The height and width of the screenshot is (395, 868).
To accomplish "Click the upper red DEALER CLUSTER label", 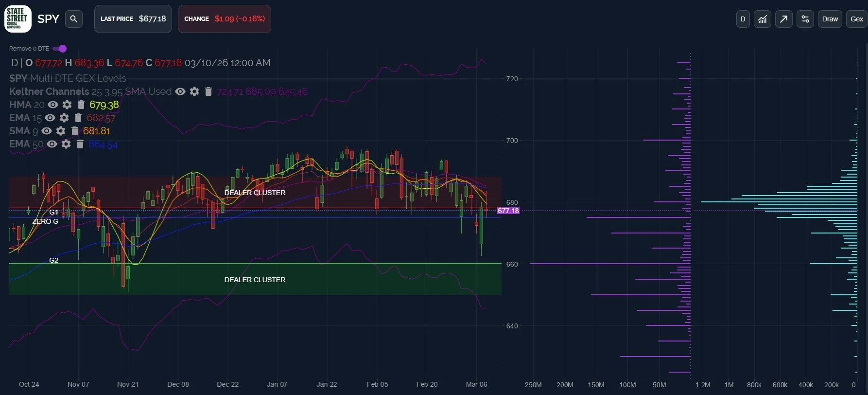I will [x=255, y=193].
